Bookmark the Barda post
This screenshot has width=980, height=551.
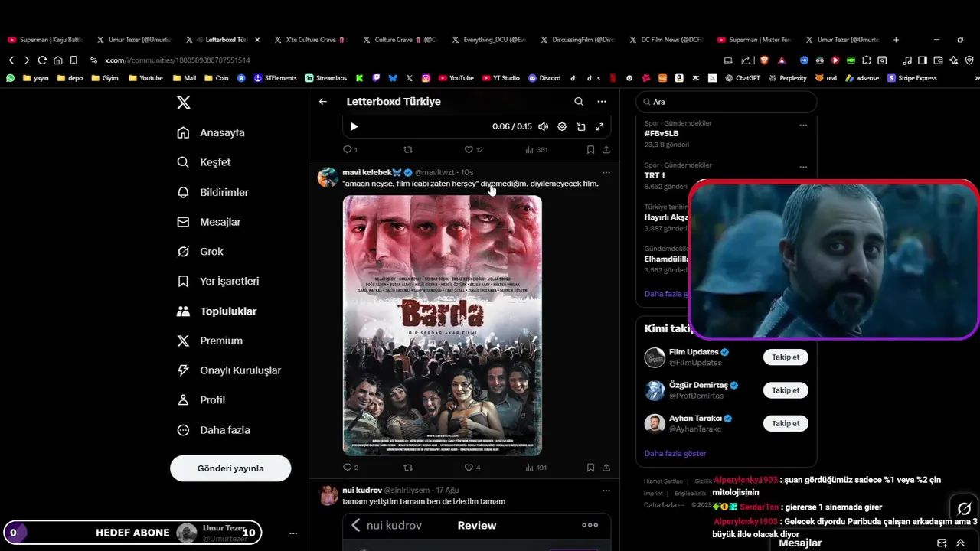[590, 467]
